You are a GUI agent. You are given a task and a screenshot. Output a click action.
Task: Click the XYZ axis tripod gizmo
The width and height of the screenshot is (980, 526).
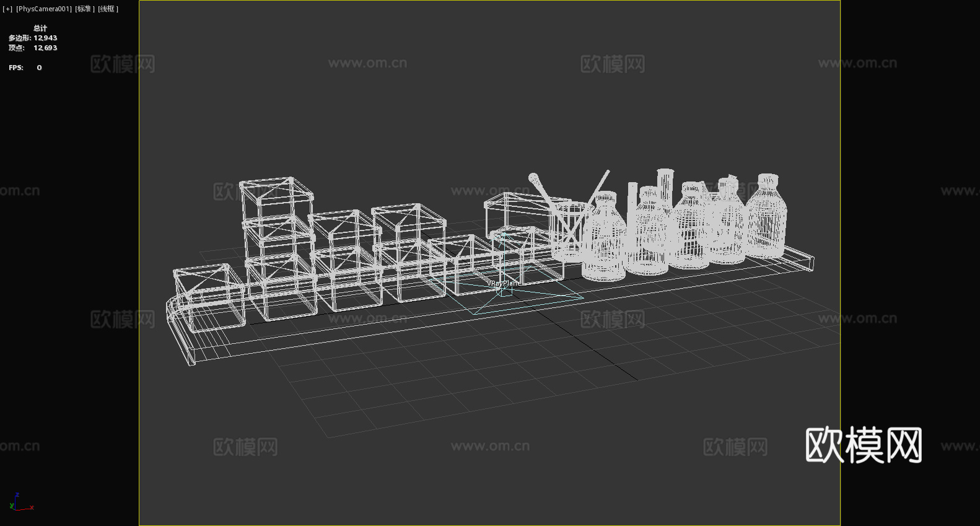(x=21, y=502)
